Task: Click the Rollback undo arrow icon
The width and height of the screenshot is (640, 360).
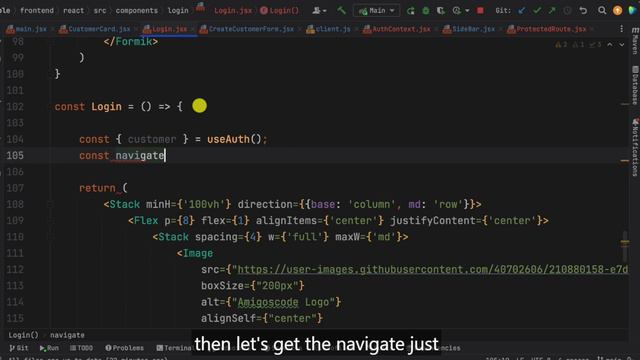Action: click(x=583, y=11)
